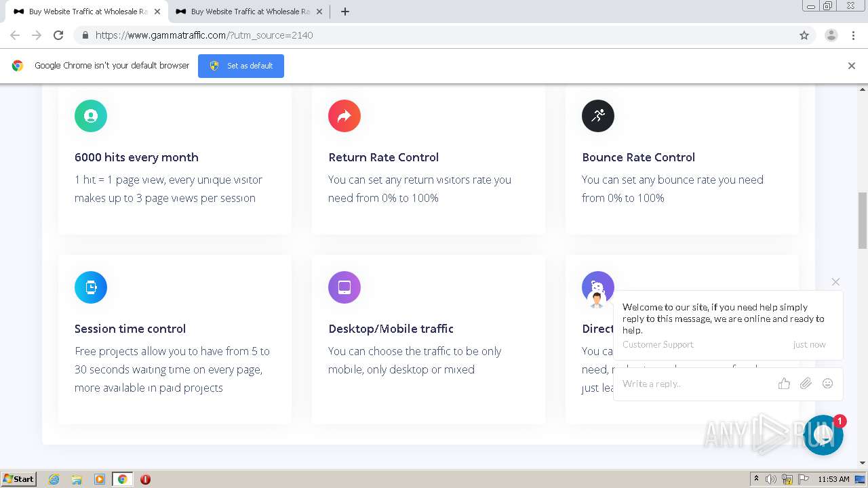Select the first Buy Website Traffic tab

(87, 12)
